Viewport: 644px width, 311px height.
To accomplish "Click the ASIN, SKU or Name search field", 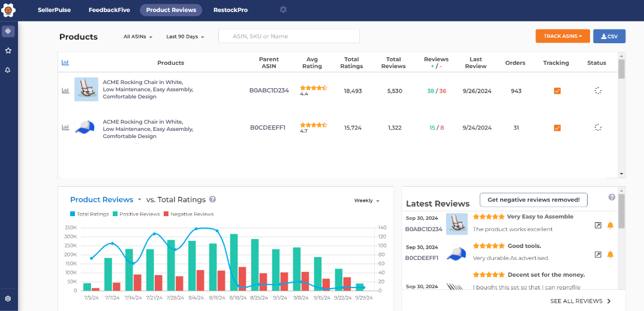I will point(289,36).
